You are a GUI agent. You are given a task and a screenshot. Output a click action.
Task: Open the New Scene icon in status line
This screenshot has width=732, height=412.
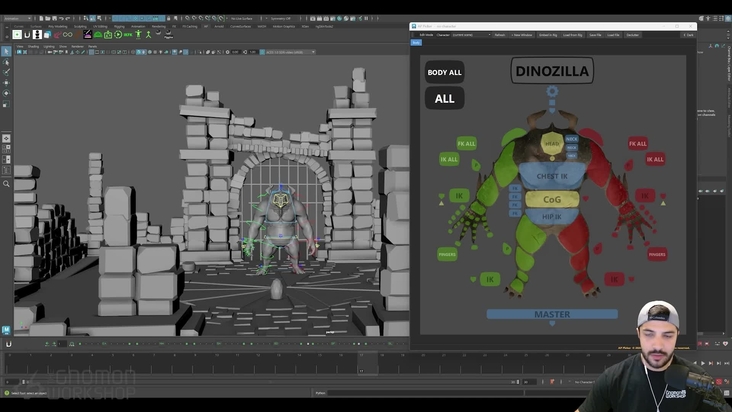pyautogui.click(x=42, y=19)
